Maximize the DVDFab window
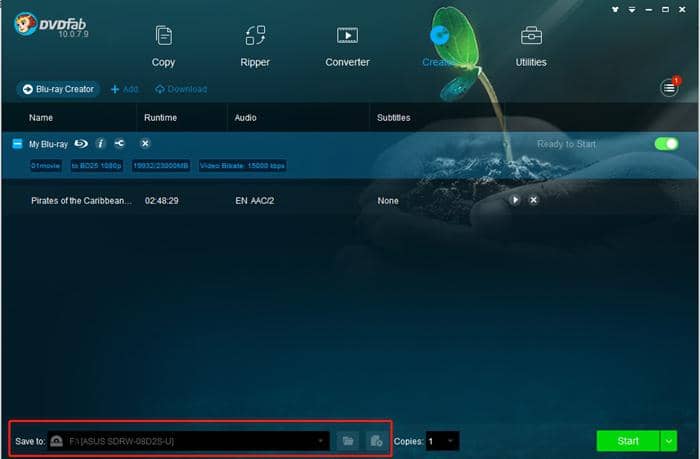The height and width of the screenshot is (459, 700). (665, 9)
